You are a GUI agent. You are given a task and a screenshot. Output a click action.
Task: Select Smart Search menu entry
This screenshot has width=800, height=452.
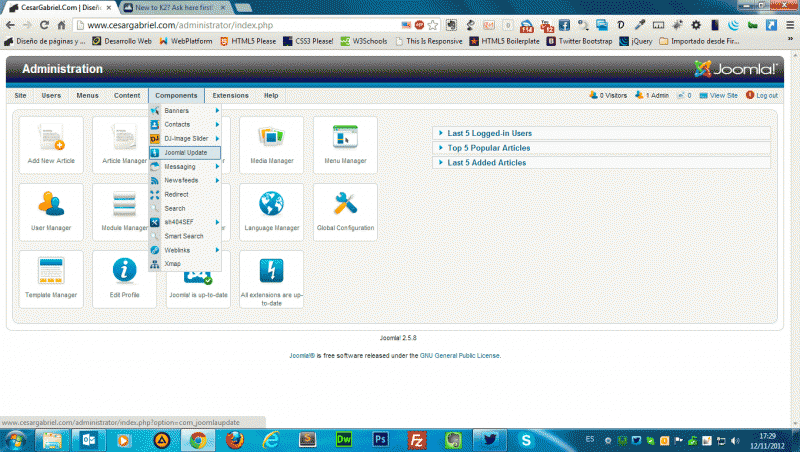click(185, 236)
